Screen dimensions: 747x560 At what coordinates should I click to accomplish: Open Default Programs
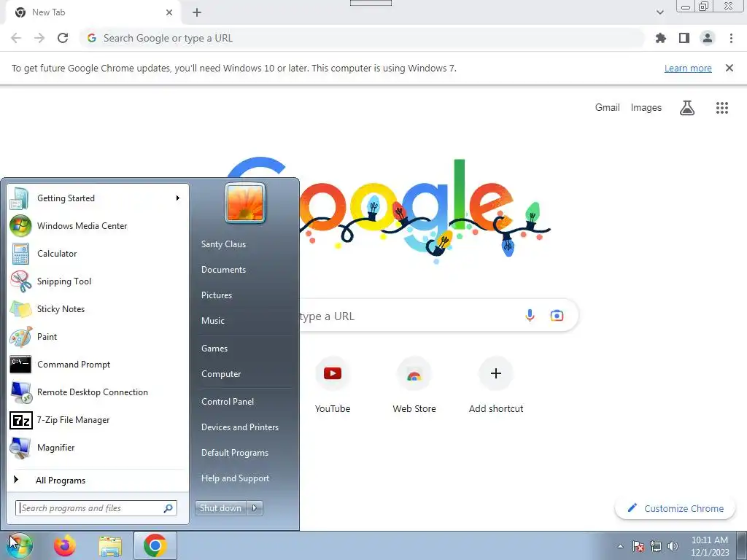pos(235,453)
